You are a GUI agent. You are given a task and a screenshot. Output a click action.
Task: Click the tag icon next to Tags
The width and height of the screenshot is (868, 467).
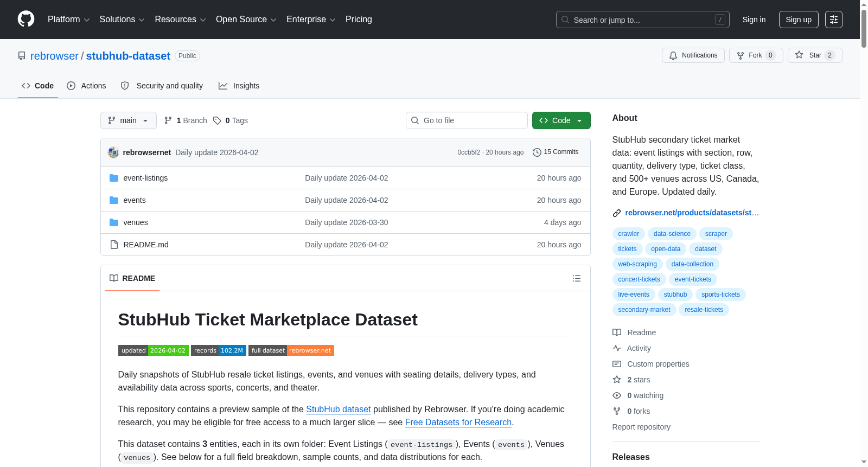pyautogui.click(x=217, y=120)
